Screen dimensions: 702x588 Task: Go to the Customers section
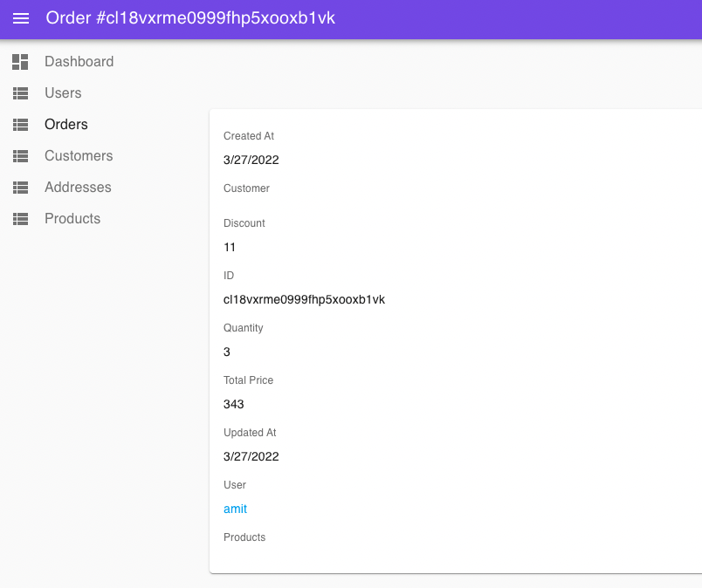(78, 155)
